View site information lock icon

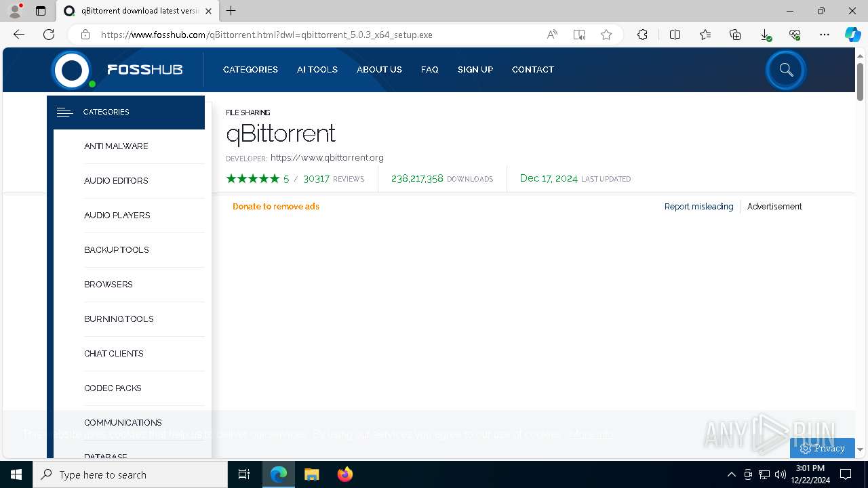point(85,35)
